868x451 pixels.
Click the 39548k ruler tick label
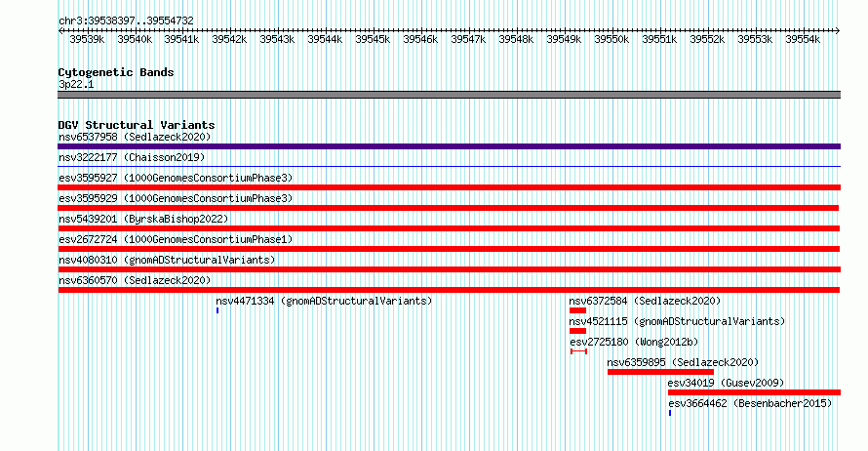(516, 39)
